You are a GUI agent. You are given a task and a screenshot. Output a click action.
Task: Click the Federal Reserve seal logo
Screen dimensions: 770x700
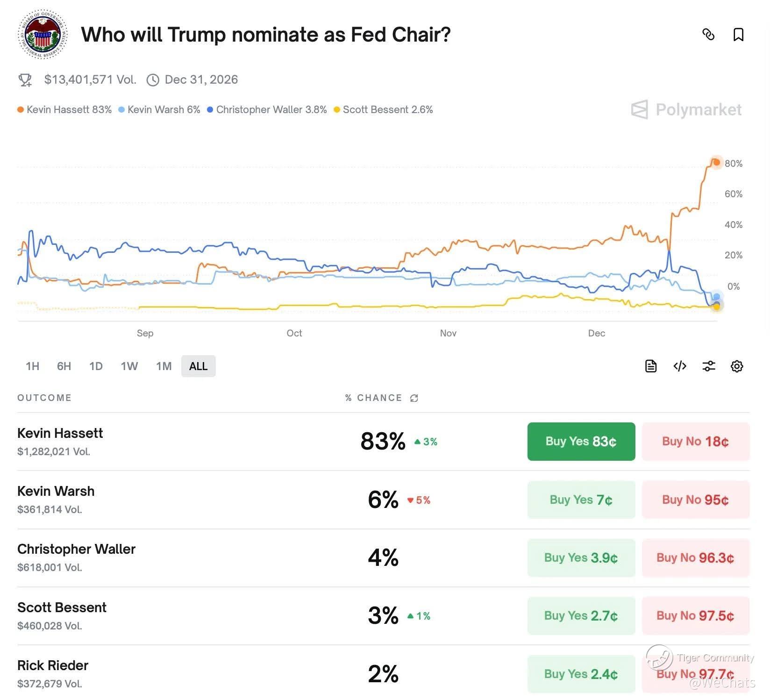(x=43, y=34)
